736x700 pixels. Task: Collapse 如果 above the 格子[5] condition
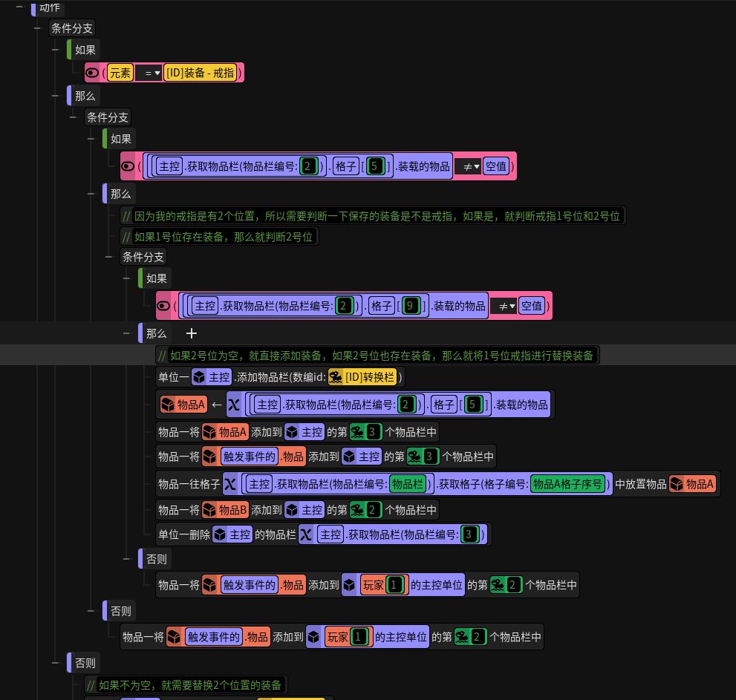91,139
